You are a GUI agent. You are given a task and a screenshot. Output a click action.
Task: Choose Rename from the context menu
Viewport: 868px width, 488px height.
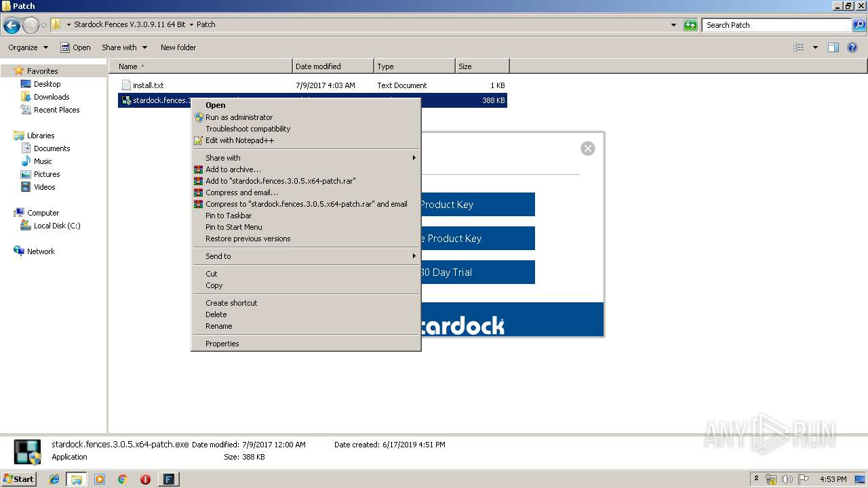click(x=307, y=326)
